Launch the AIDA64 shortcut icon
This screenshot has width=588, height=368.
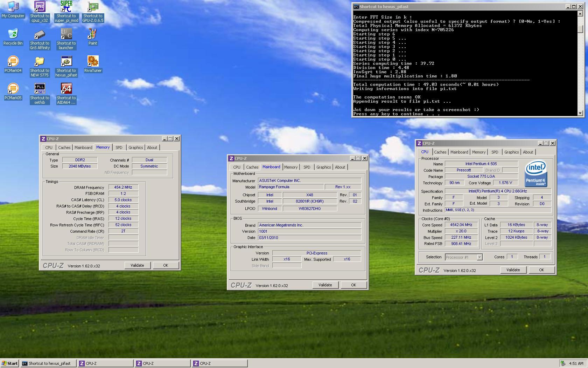click(x=66, y=94)
